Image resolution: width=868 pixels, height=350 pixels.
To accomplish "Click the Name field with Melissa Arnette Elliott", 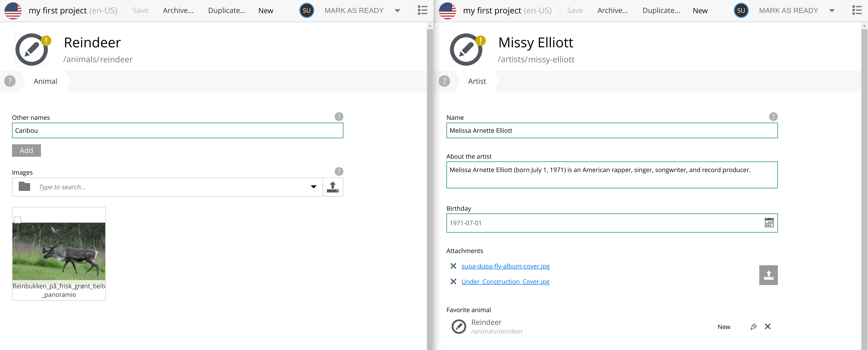I will [612, 130].
